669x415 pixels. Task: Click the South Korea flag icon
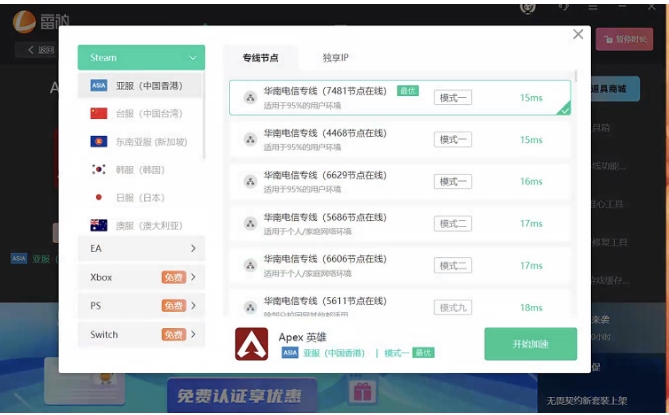click(x=99, y=170)
